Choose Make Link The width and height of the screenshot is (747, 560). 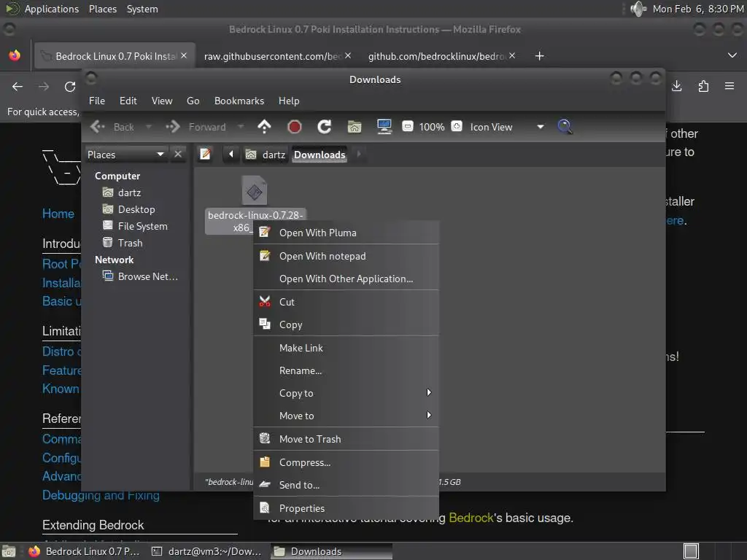(x=346, y=348)
